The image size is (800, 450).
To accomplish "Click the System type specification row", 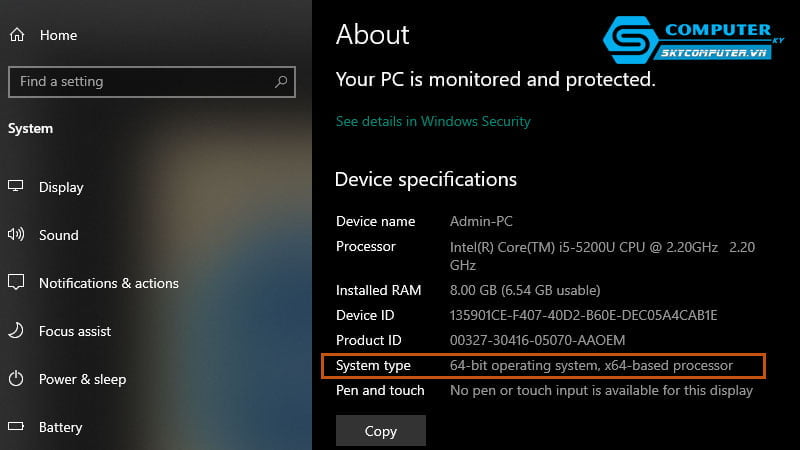I will [543, 366].
